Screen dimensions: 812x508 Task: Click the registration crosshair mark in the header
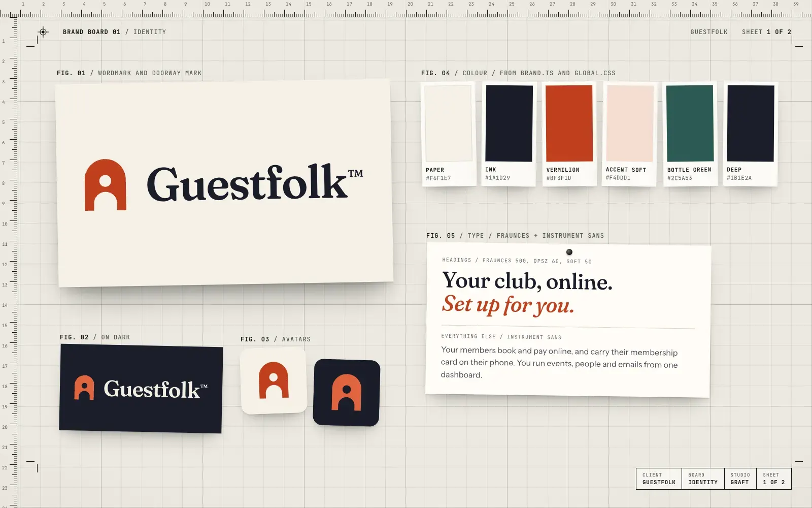coord(43,32)
